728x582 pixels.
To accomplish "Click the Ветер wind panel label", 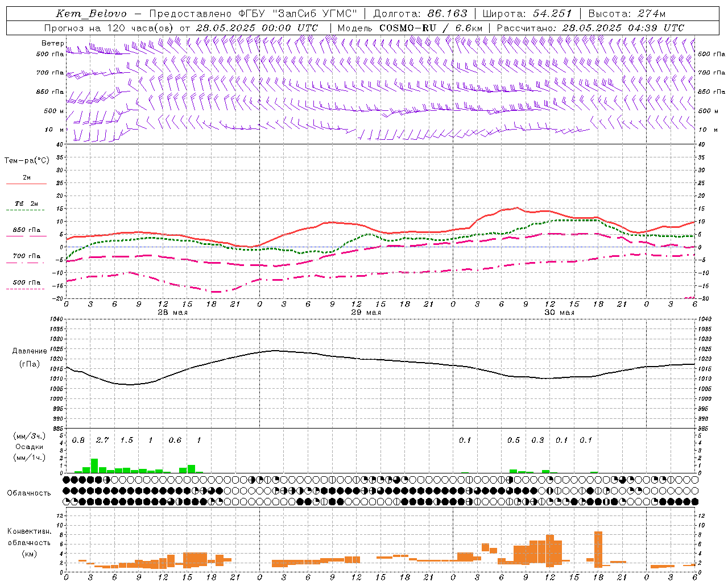I will 53,43.
